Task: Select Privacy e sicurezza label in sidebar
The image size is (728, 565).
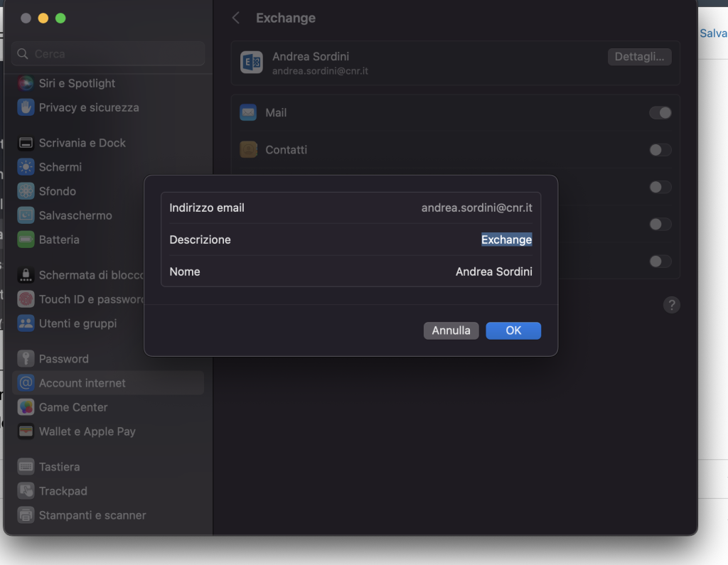Action: (x=89, y=107)
